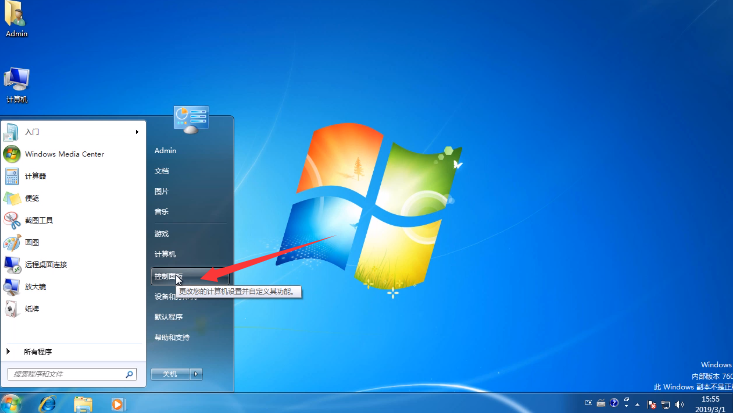Expand the 入门 submenu arrow
The image size is (733, 413).
pyautogui.click(x=137, y=132)
